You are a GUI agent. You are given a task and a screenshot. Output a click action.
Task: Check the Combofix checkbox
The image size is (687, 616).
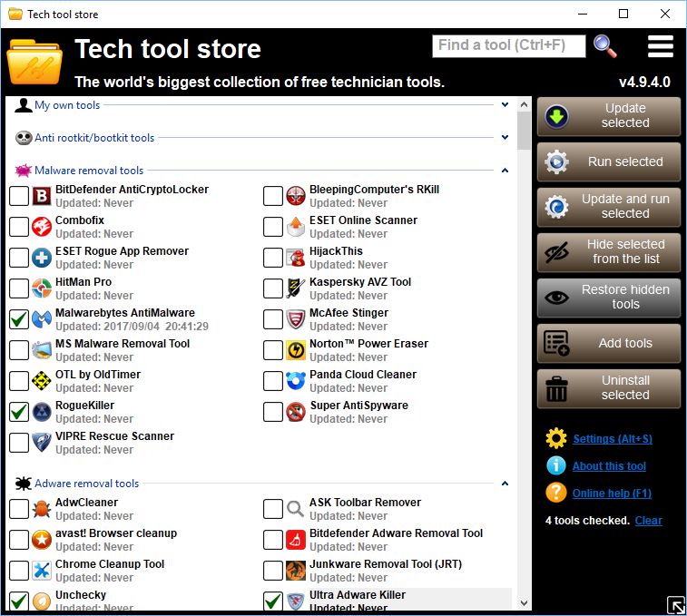pyautogui.click(x=19, y=227)
